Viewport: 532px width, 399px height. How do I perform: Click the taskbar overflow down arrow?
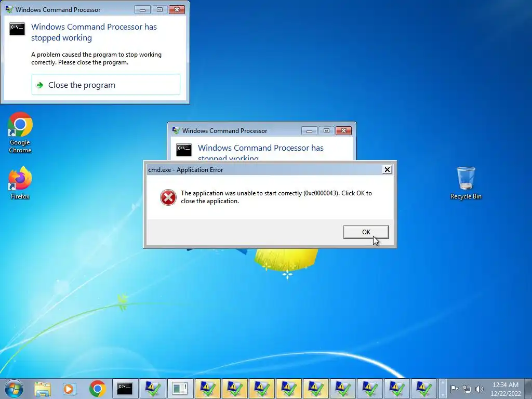[x=443, y=394]
